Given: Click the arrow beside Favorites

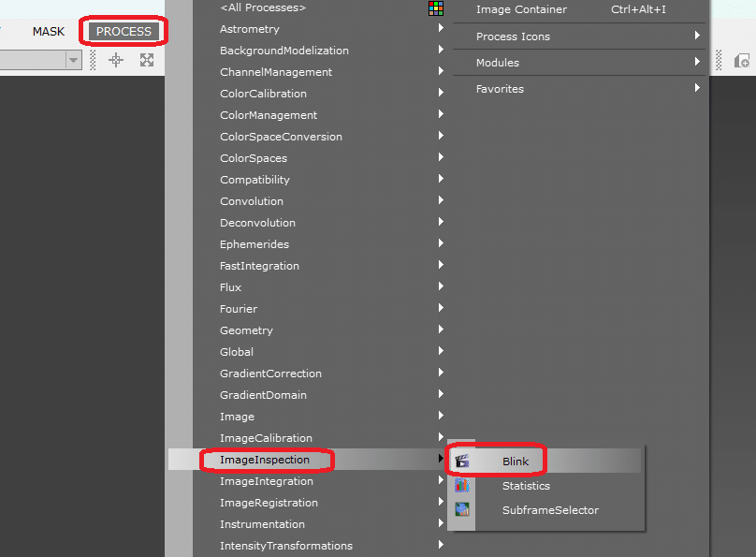Looking at the screenshot, I should 697,88.
